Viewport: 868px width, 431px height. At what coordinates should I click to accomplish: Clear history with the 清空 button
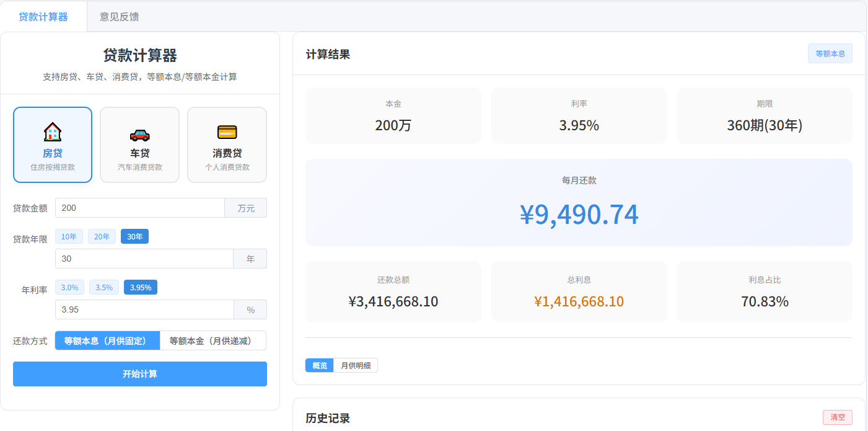click(838, 417)
